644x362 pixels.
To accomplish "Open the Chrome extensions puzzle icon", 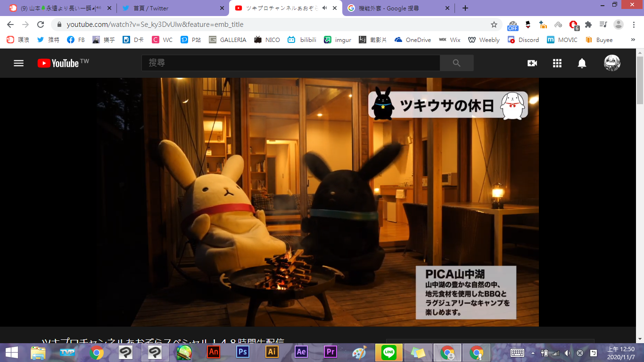I will [x=588, y=25].
